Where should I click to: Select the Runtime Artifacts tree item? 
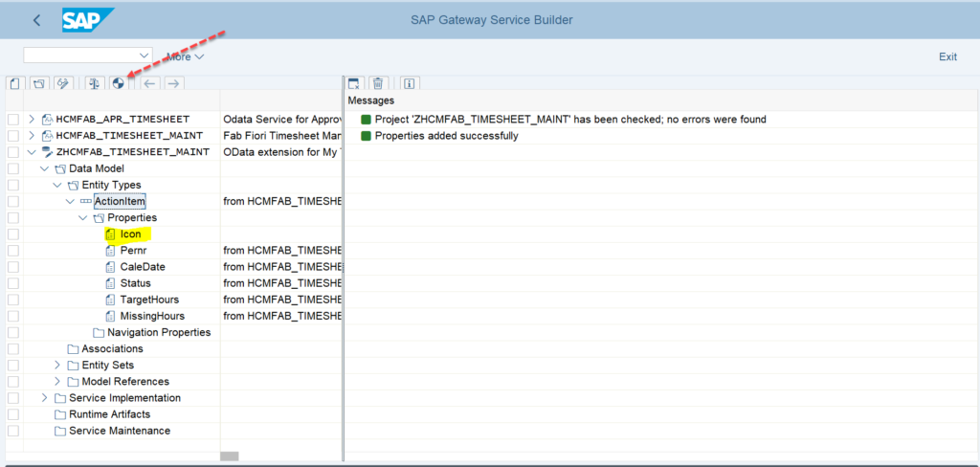(110, 414)
